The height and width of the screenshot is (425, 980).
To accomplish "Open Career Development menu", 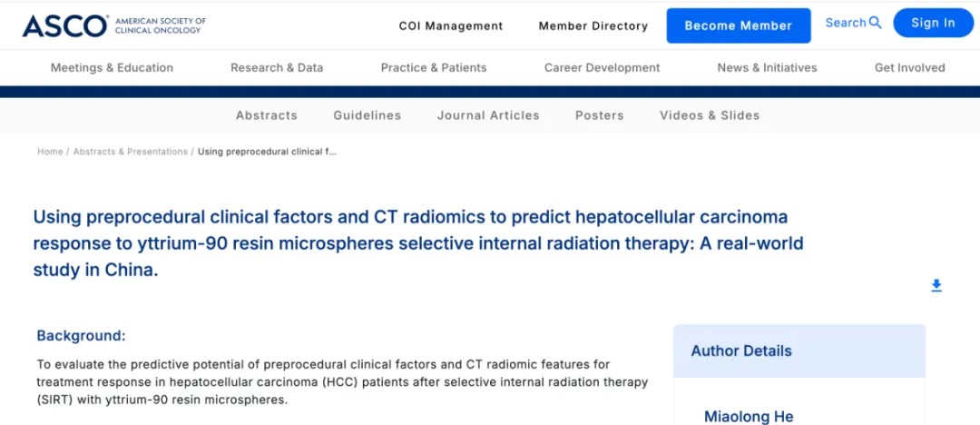I will point(603,68).
